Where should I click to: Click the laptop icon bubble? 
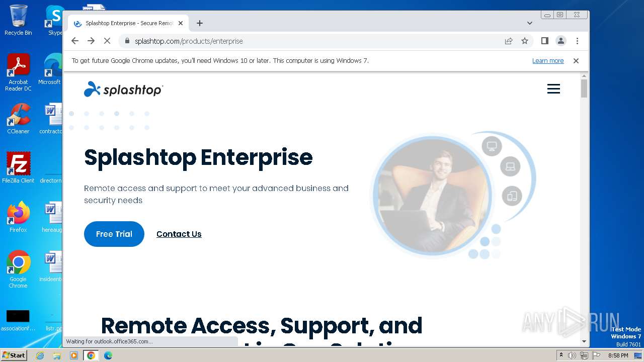click(510, 166)
